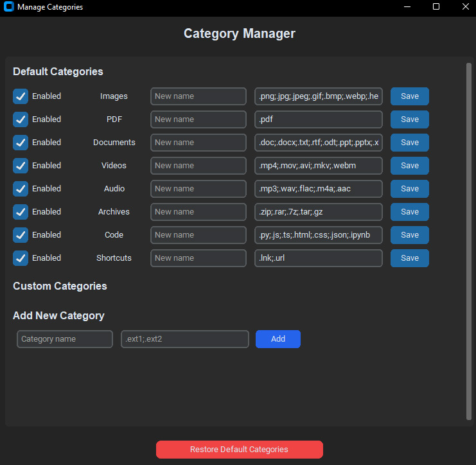Save the Videos category row
Screen dimensions: 476x465
pos(410,166)
